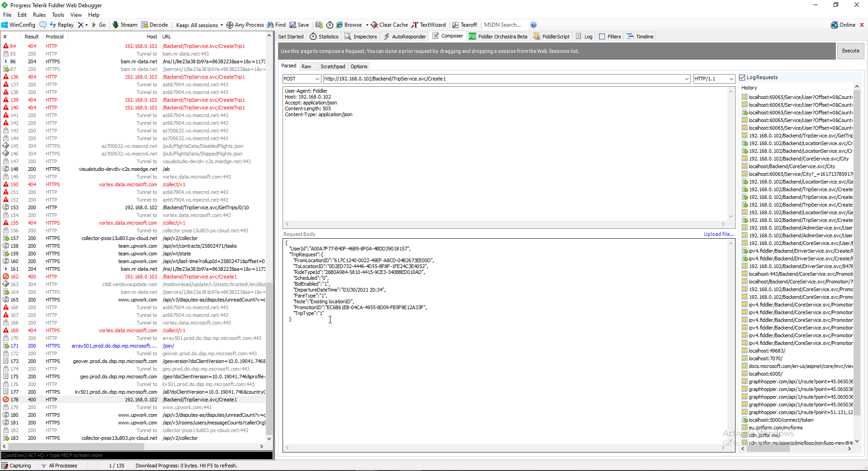This screenshot has width=868, height=471.
Task: Open the Tools menu
Action: (58, 15)
